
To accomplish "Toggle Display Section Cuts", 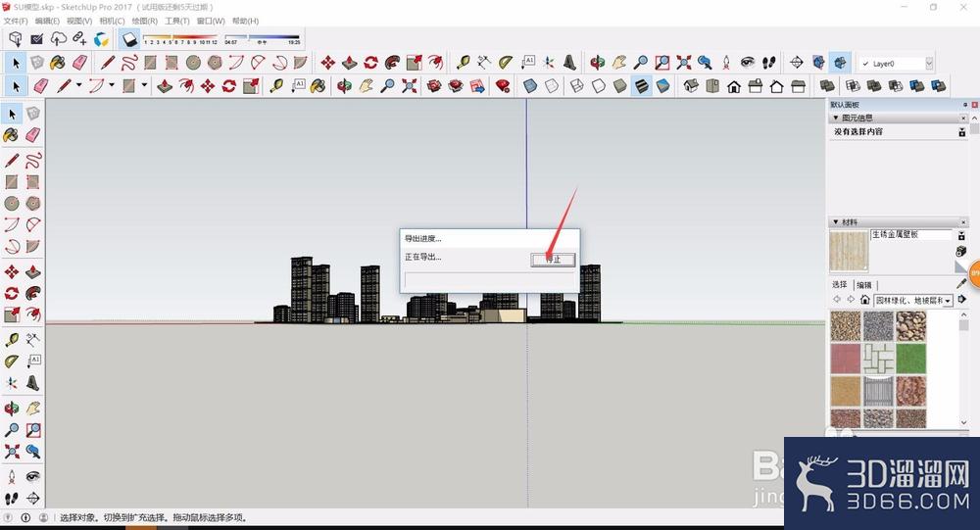I will point(840,63).
